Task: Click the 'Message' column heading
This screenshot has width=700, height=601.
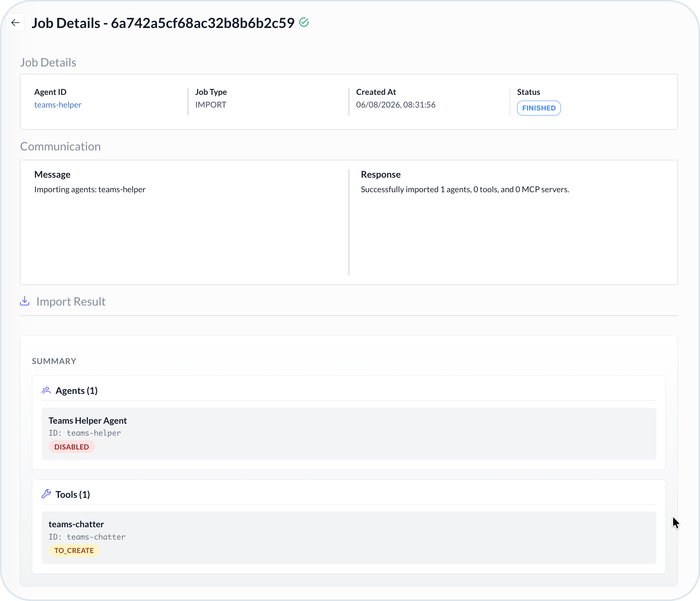Action: [x=52, y=174]
